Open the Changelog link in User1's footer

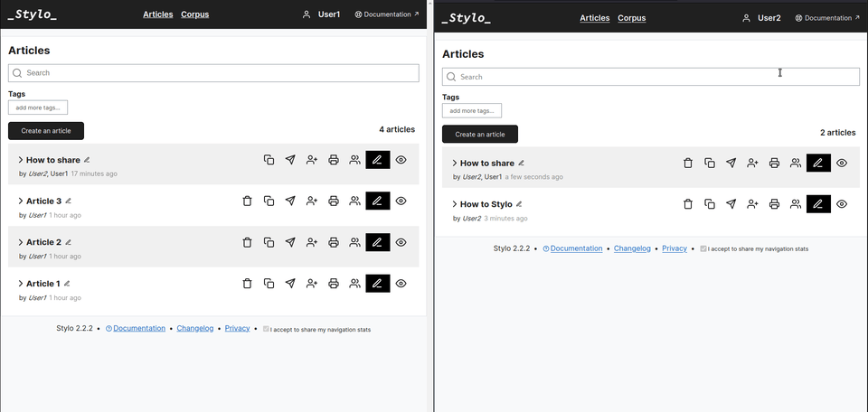click(195, 329)
